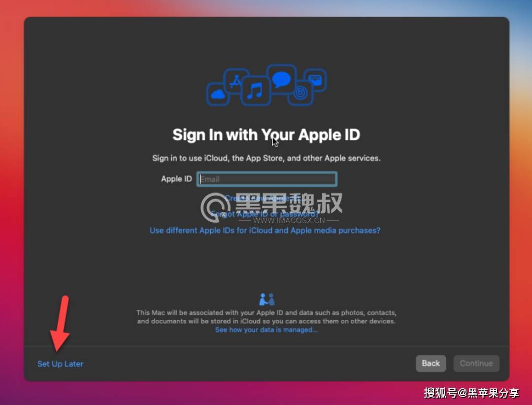The width and height of the screenshot is (532, 405).
Task: Click the disabled Continue button
Action: tap(476, 363)
